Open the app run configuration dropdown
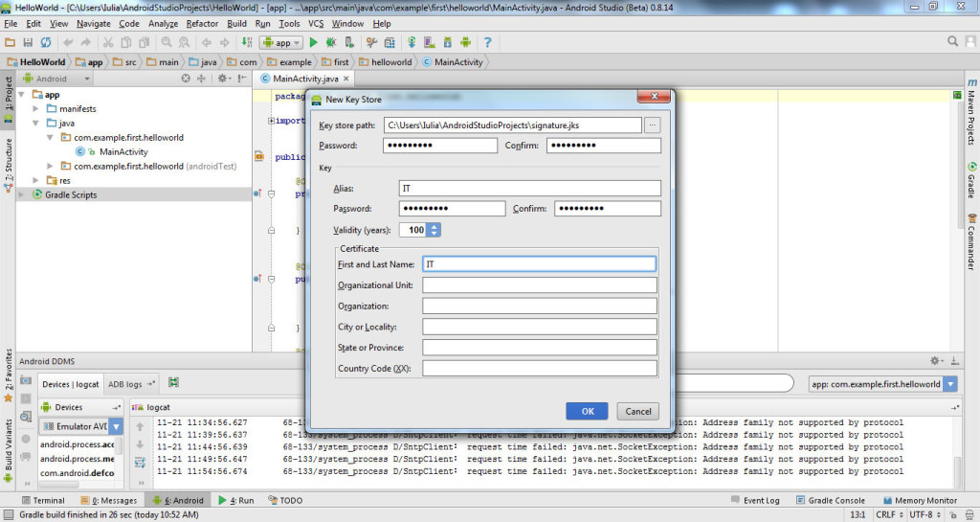This screenshot has height=522, width=980. click(x=282, y=42)
